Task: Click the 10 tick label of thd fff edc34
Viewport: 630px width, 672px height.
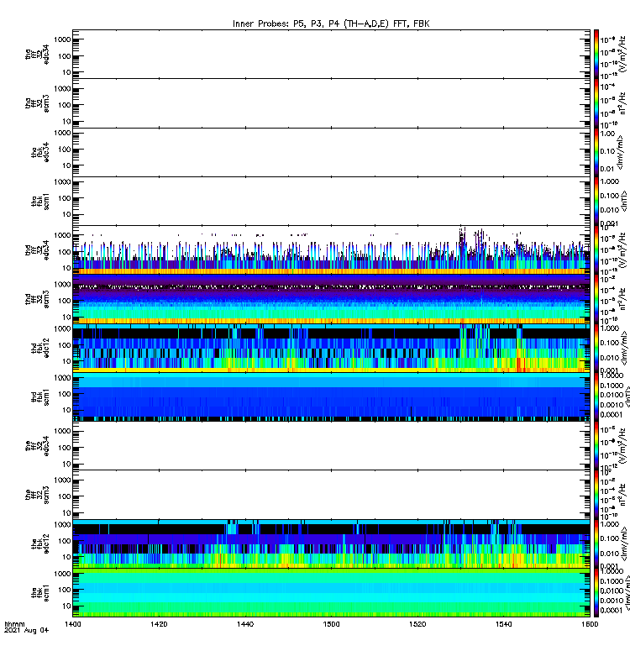Action: click(66, 268)
